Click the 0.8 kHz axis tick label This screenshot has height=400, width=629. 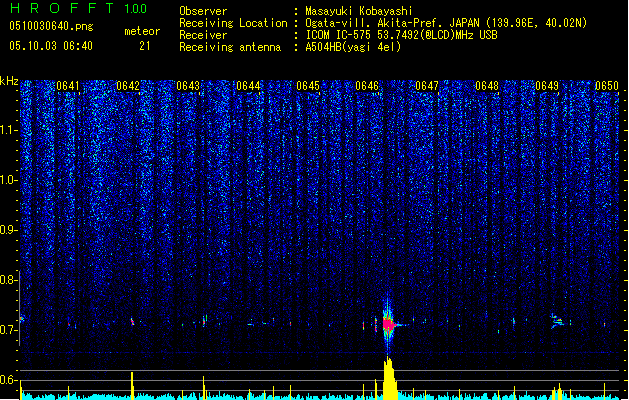(8, 280)
